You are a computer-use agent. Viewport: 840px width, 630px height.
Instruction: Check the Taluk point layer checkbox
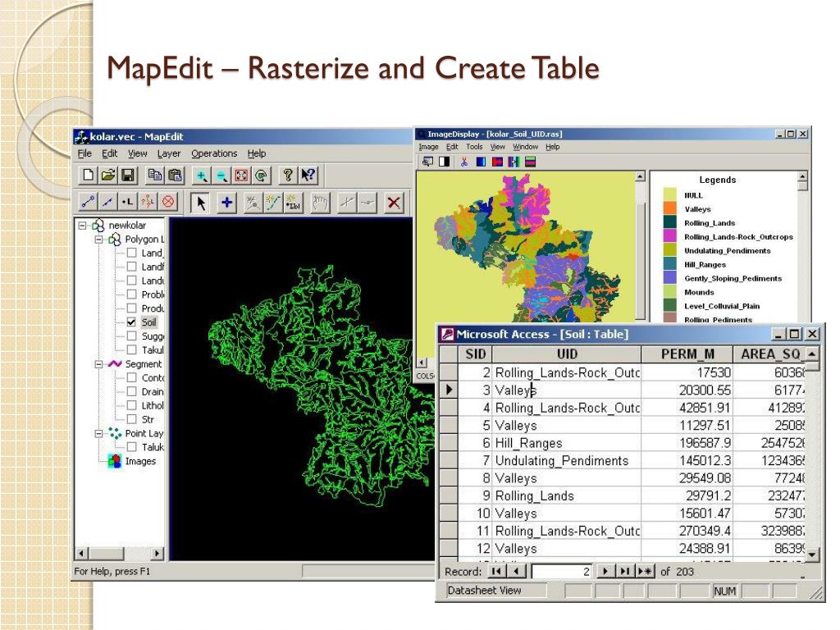coord(132,447)
